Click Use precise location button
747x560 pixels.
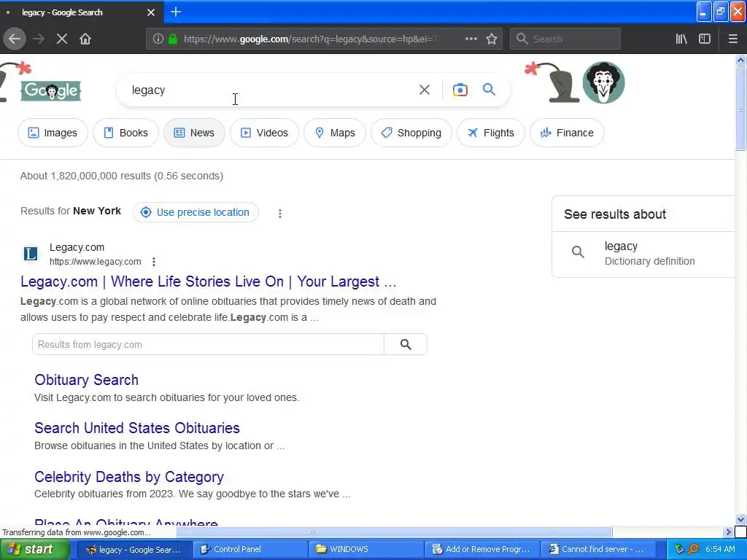point(196,212)
